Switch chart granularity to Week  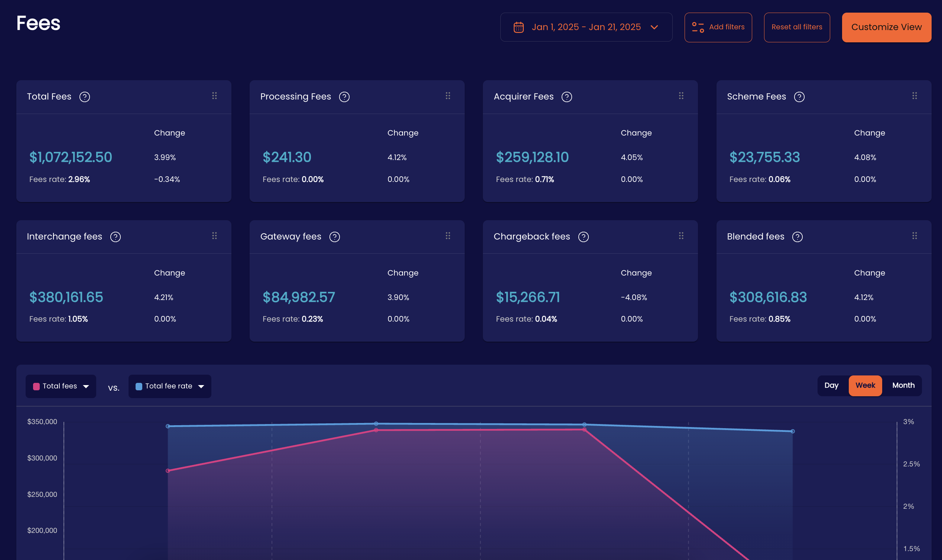pos(865,385)
